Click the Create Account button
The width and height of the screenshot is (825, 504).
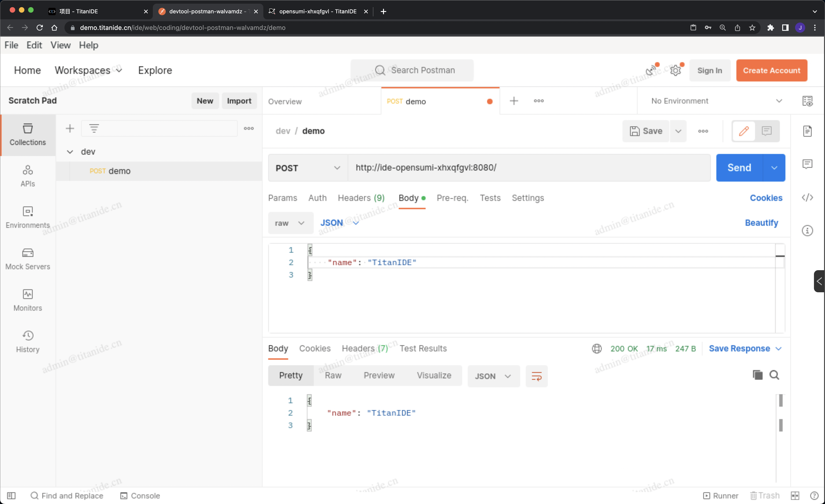pos(772,71)
